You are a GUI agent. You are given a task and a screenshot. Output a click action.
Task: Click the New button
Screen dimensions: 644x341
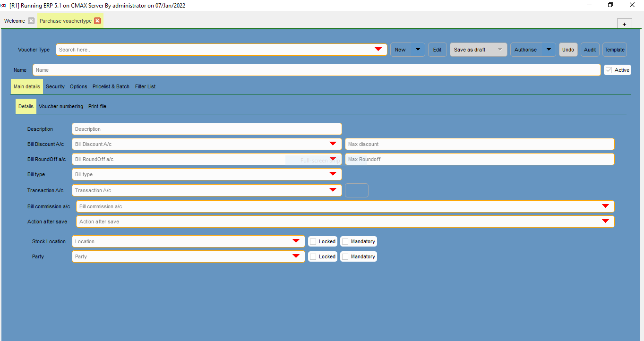(x=400, y=50)
